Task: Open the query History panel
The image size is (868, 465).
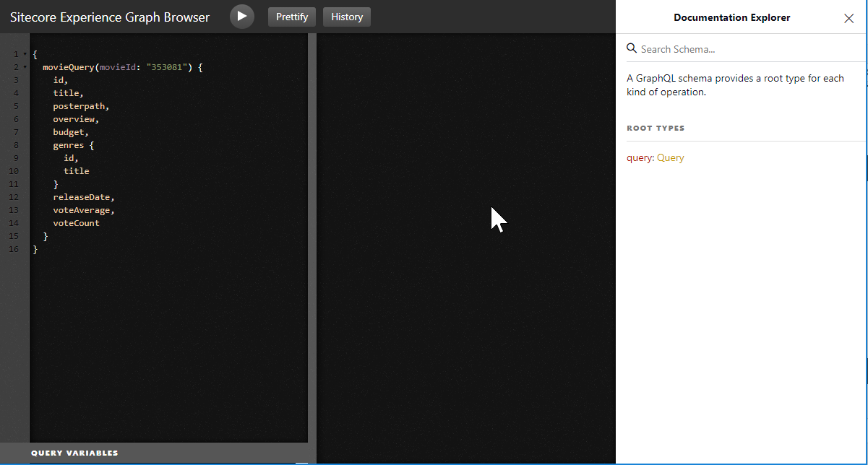Action: tap(347, 17)
